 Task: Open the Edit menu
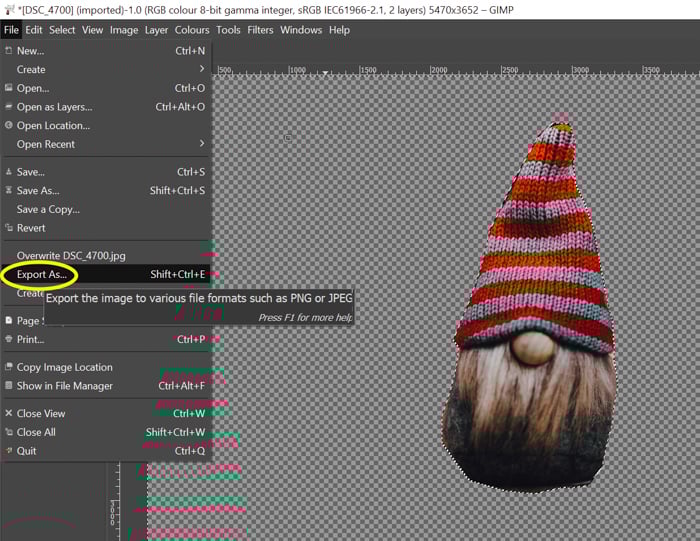point(33,30)
